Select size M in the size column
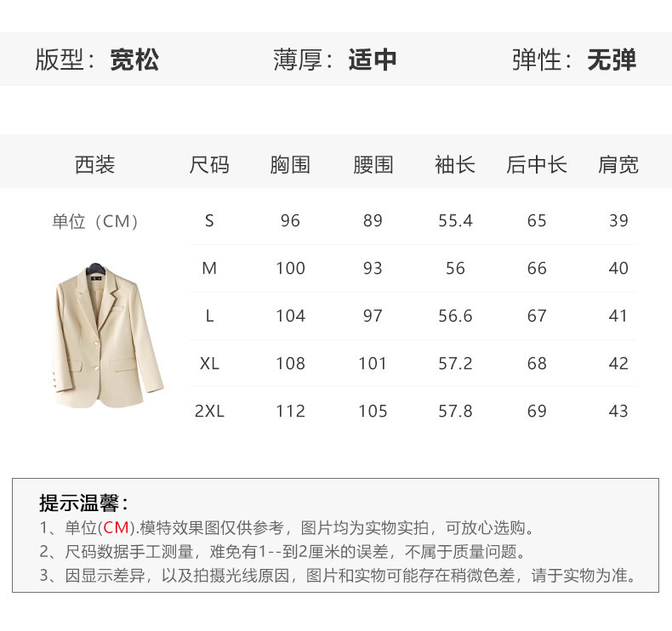Viewport: 672px width, 631px height. point(209,268)
